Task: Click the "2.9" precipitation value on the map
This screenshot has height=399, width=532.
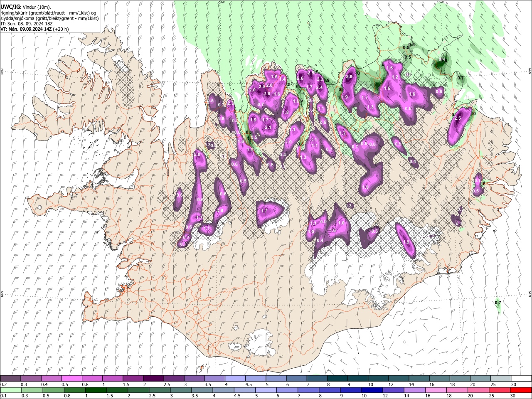Action: pos(349,76)
